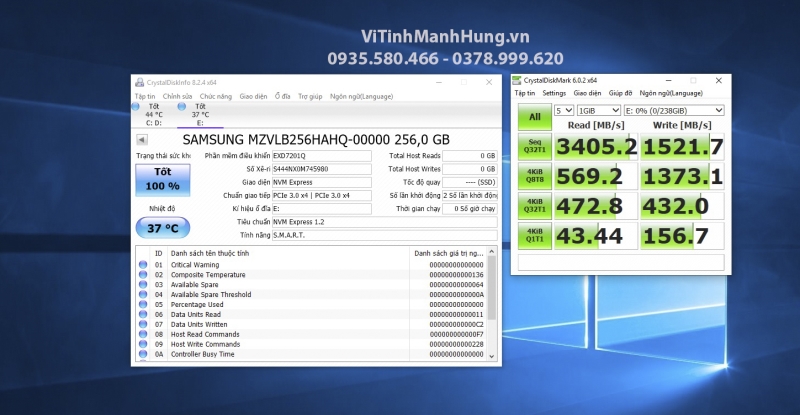Click the status circle for Available Spare row 03
Viewport: 800px width, 415px height.
(143, 284)
